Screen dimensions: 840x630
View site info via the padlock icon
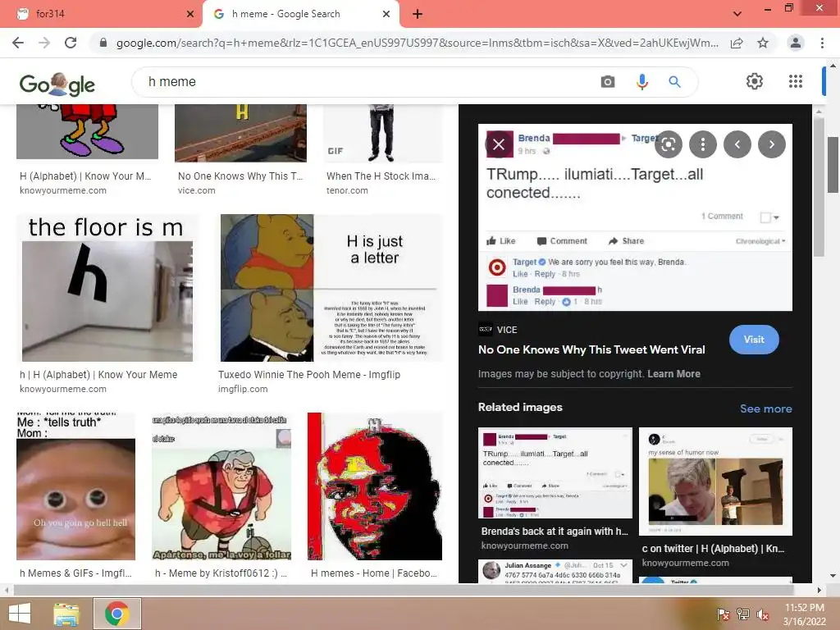pyautogui.click(x=103, y=43)
